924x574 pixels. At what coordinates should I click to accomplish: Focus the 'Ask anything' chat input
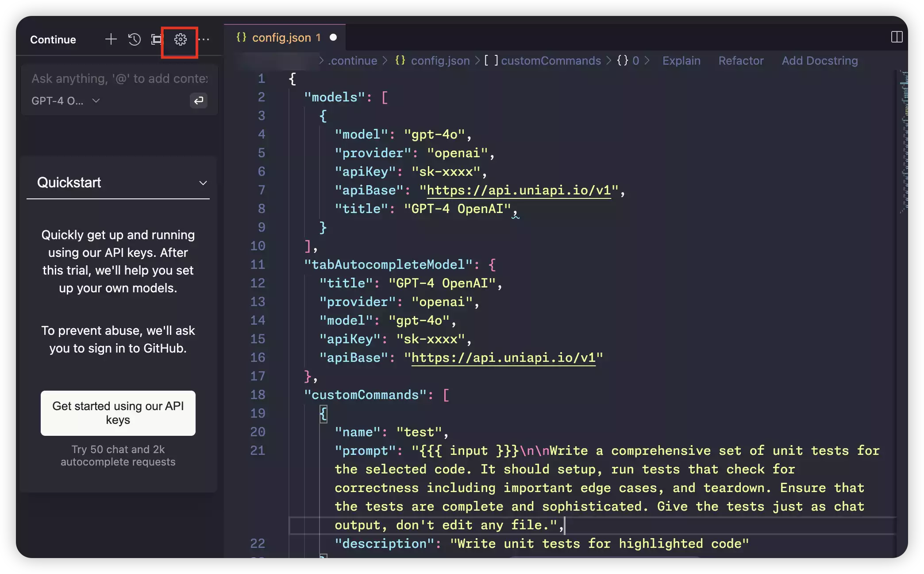[119, 79]
